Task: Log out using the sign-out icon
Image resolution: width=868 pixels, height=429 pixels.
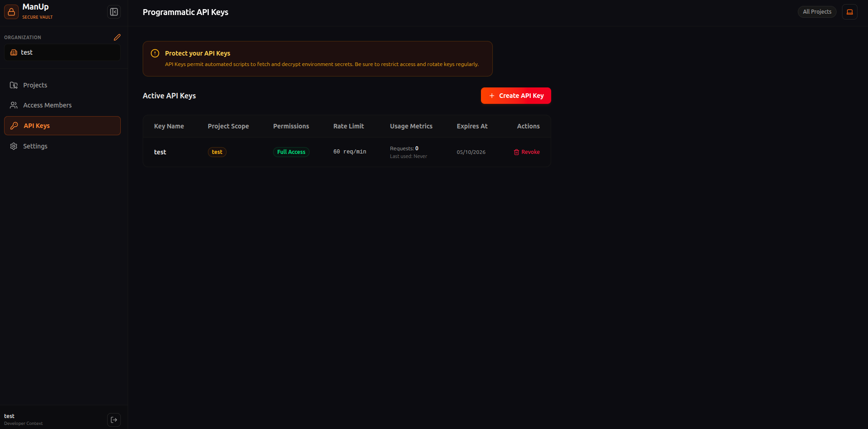Action: (x=114, y=420)
